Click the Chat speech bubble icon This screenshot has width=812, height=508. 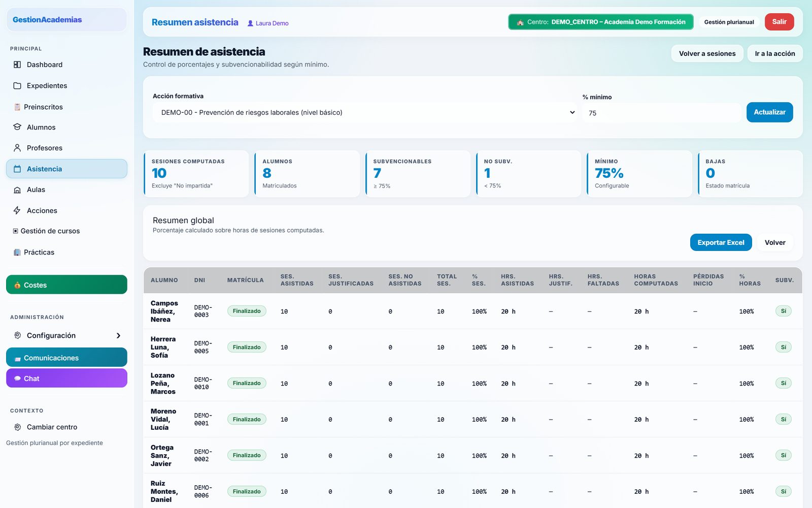(17, 378)
